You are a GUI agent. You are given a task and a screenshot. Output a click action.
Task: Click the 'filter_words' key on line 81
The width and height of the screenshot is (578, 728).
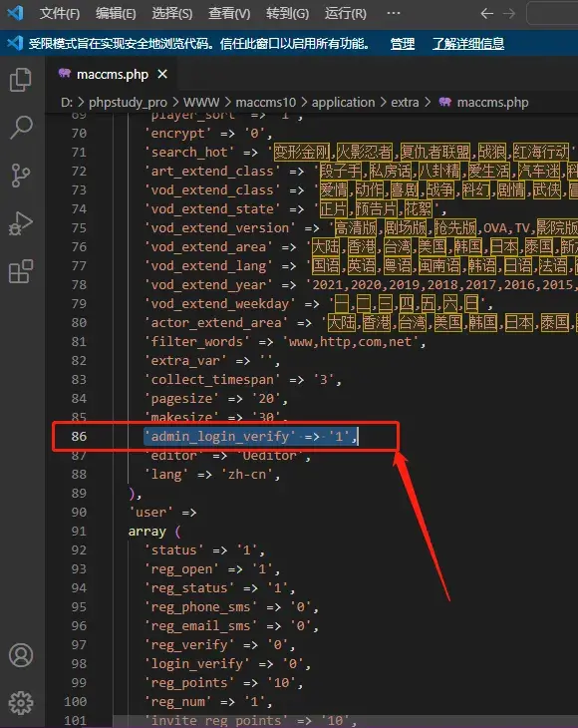pyautogui.click(x=196, y=342)
